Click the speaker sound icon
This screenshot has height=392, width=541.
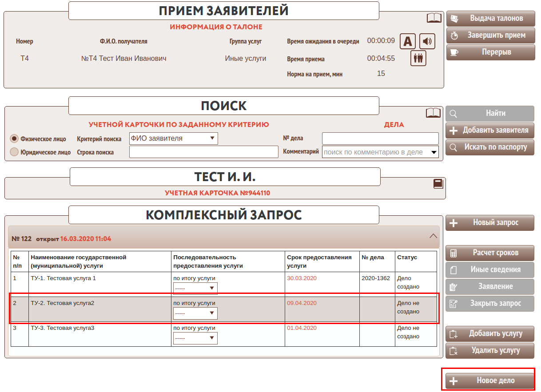tap(427, 41)
